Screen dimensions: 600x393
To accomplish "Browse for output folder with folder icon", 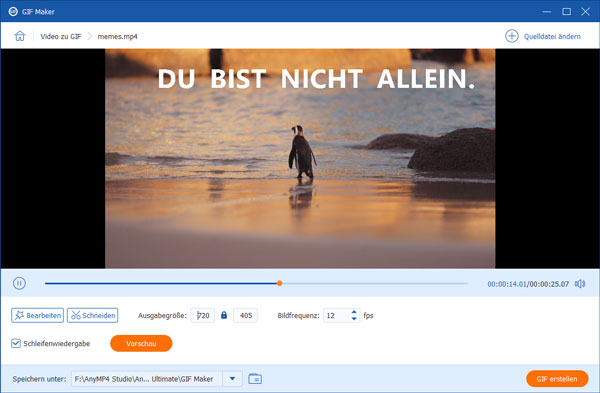I will click(255, 379).
